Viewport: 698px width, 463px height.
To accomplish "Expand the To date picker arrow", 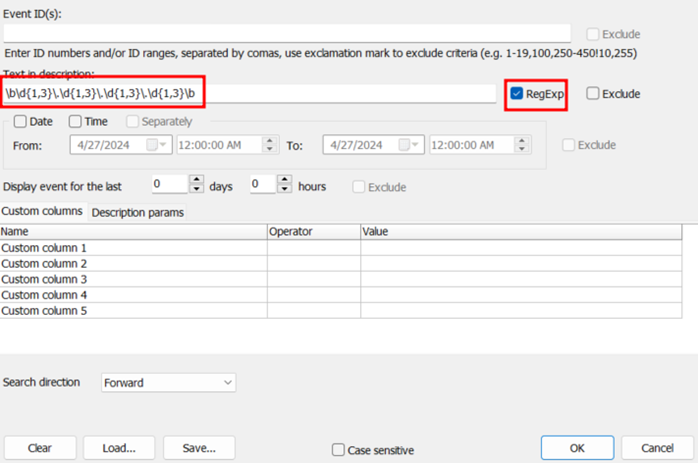I will pyautogui.click(x=415, y=145).
